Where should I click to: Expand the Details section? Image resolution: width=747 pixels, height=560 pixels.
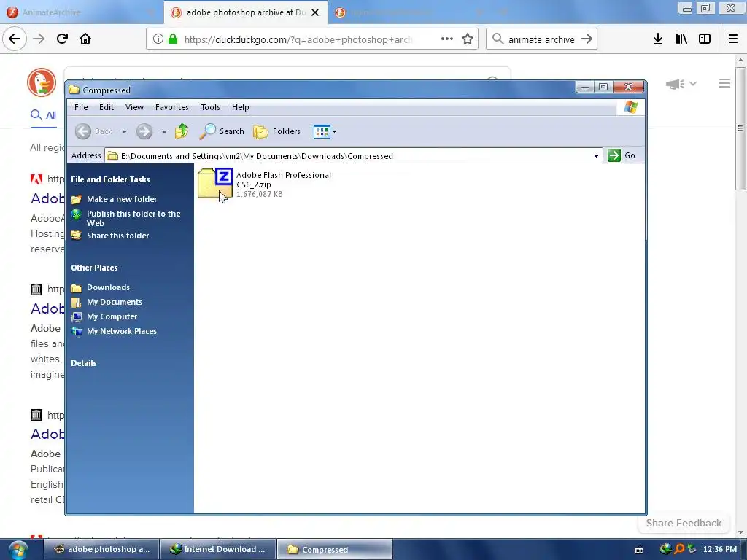(84, 363)
